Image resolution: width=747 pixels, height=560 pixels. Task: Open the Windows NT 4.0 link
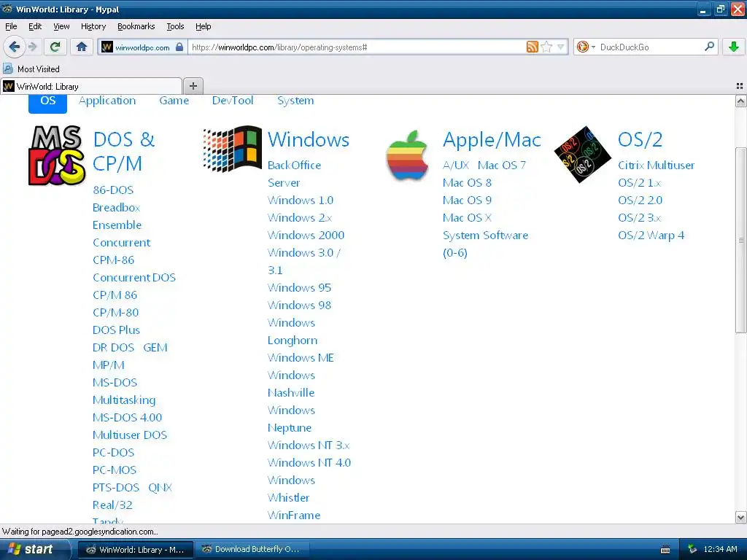(309, 463)
